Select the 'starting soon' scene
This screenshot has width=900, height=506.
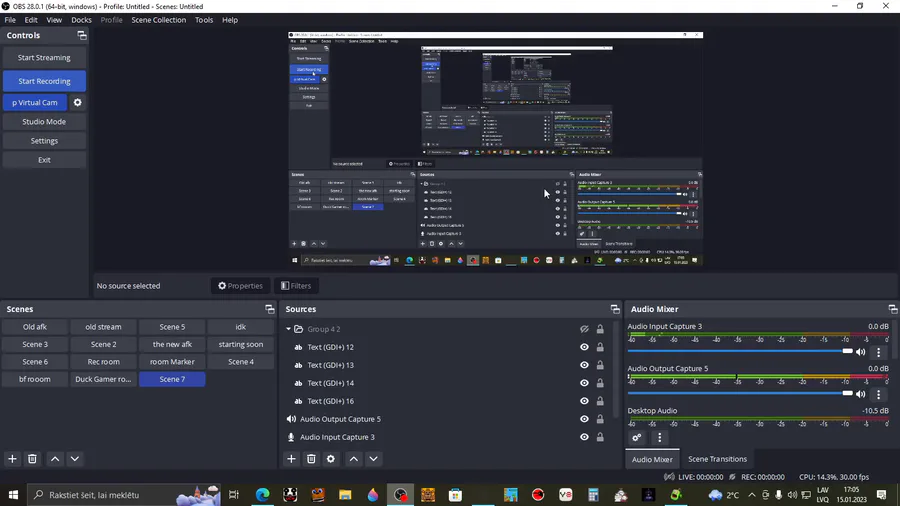240,344
